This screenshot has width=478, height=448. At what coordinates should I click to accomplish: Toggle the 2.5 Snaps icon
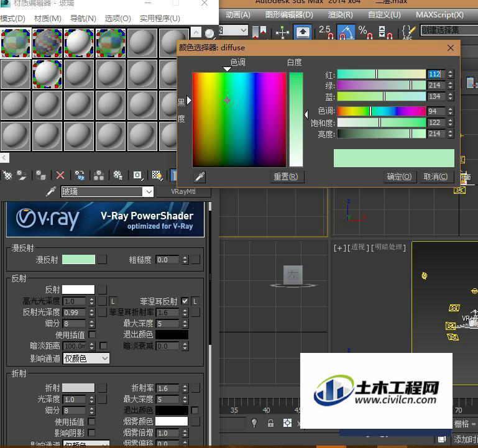click(326, 32)
